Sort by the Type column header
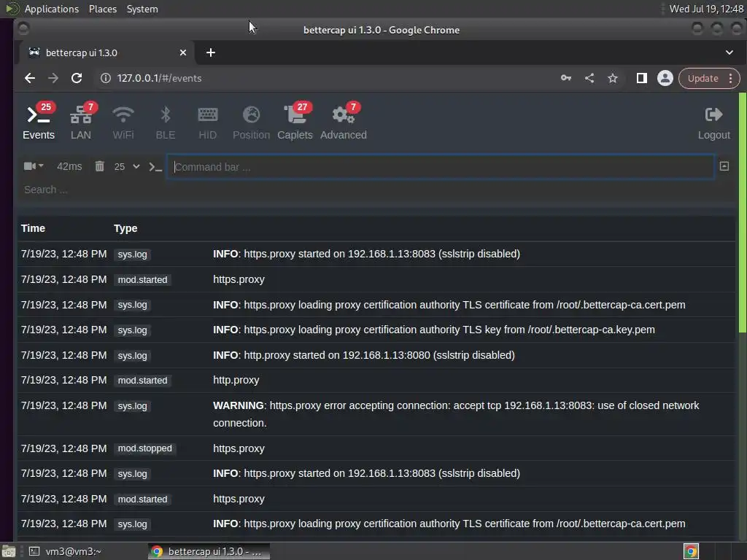 pyautogui.click(x=125, y=228)
